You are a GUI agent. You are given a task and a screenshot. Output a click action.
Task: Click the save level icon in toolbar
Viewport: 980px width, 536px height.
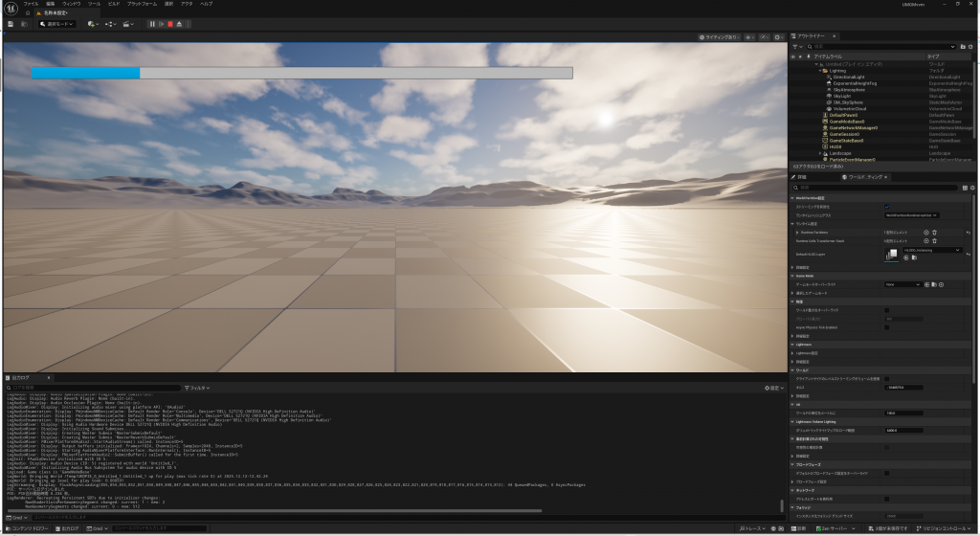(x=10, y=24)
